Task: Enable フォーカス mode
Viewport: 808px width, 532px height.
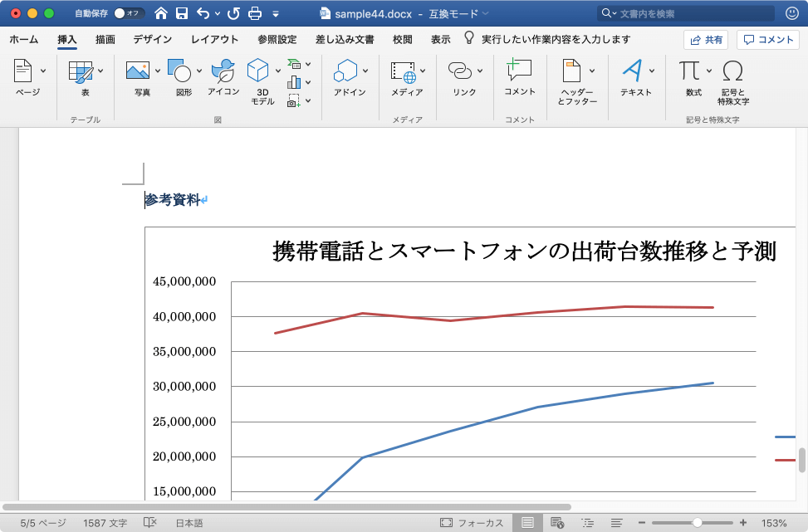Action: click(472, 523)
